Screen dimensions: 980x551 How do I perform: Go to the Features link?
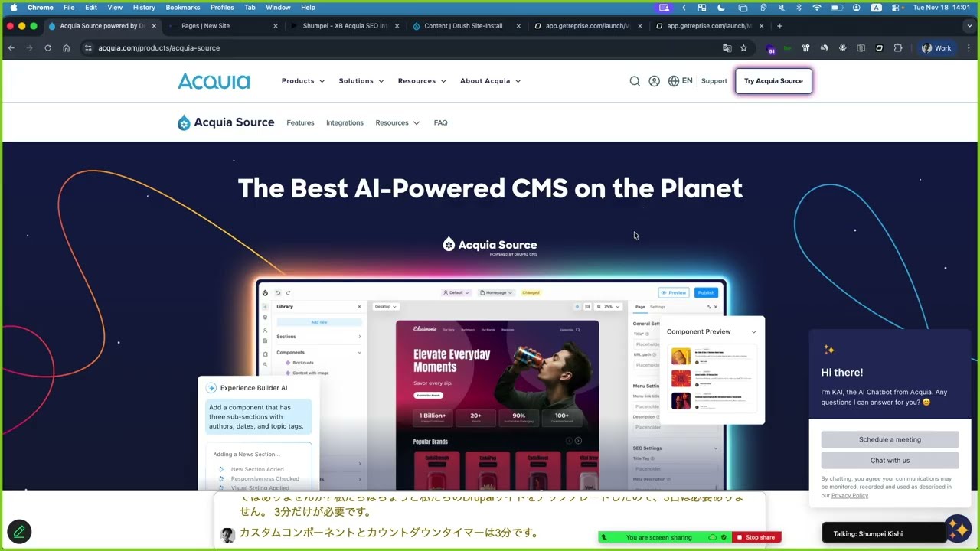300,122
